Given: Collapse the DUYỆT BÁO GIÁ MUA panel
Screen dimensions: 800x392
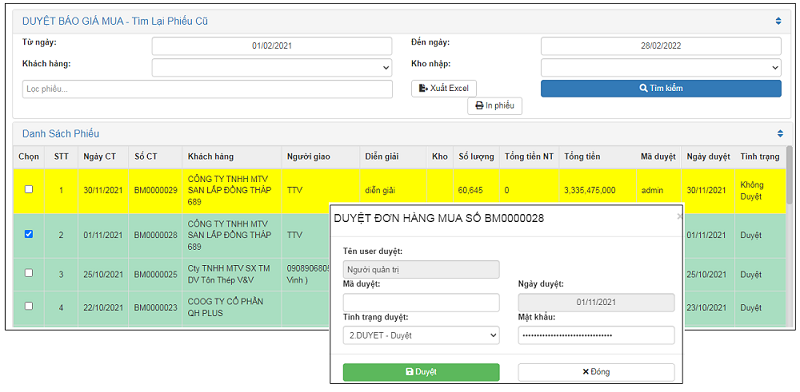Looking at the screenshot, I should point(778,21).
